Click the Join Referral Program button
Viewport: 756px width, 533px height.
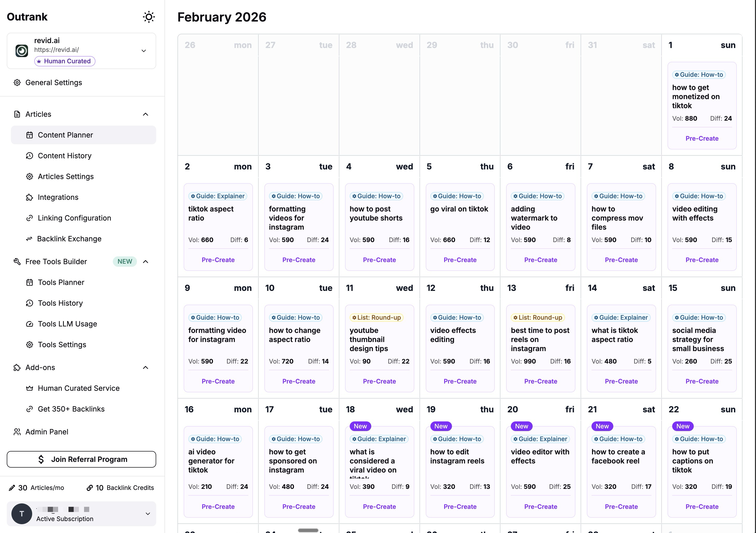(x=81, y=459)
